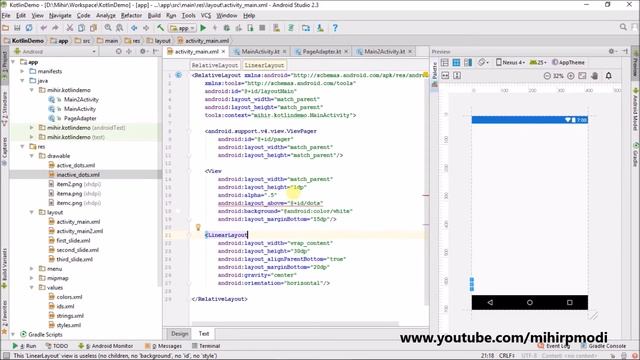The height and width of the screenshot is (360, 640).
Task: Click the Undo arrow icon
Action: point(43,28)
